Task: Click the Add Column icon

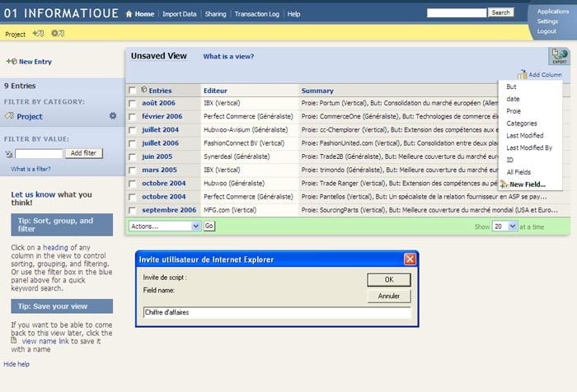Action: 523,75
